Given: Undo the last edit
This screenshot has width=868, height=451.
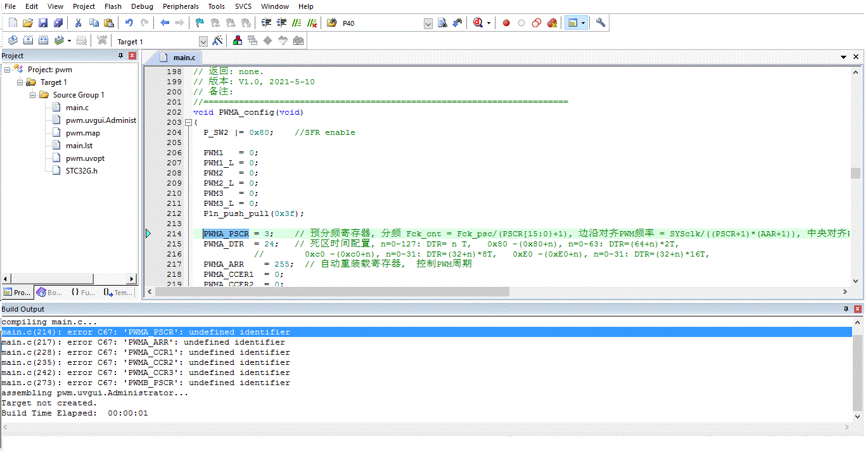Looking at the screenshot, I should point(129,23).
